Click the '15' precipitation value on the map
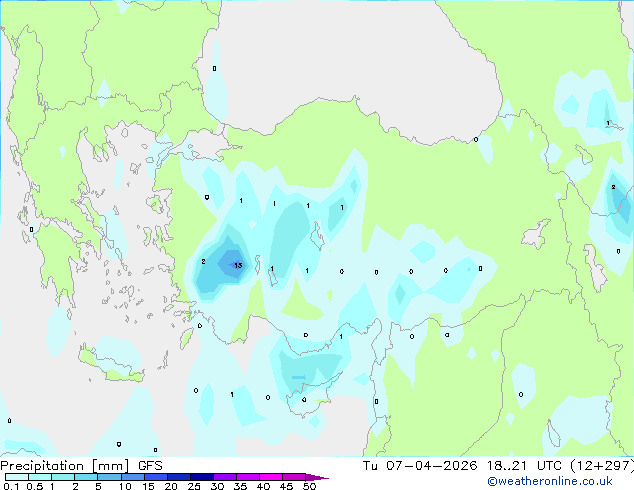 238,266
